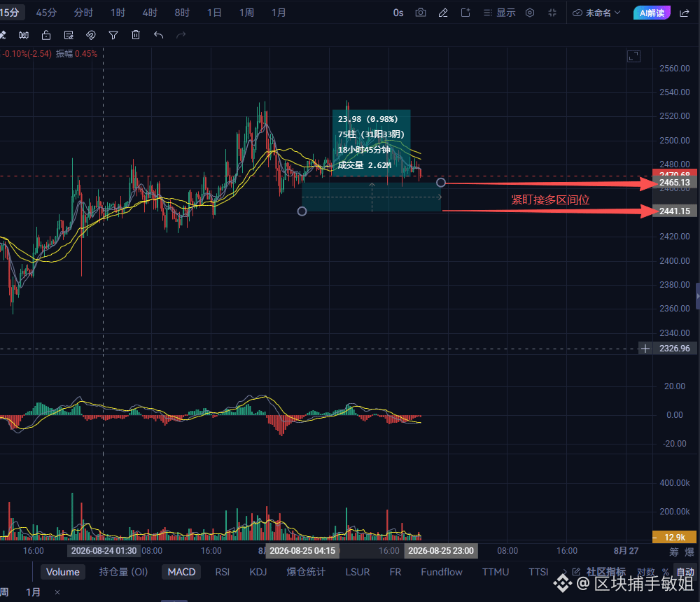Screen dimensions: 700x602
Task: Expand the chart with the fullscreen corner icon
Action: coord(633,56)
